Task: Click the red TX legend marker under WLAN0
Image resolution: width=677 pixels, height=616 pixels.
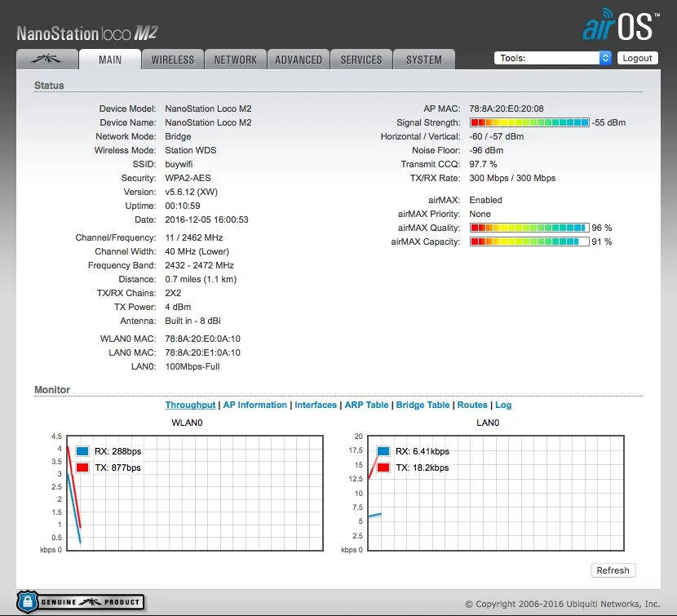Action: tap(82, 467)
